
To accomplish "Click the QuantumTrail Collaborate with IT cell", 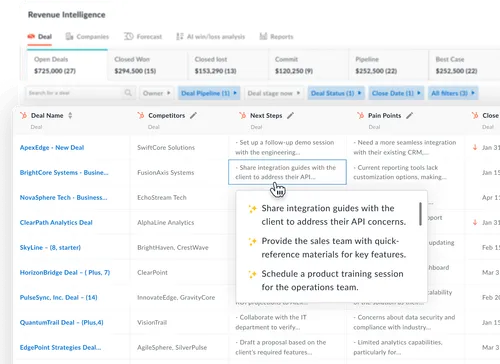I will click(287, 322).
